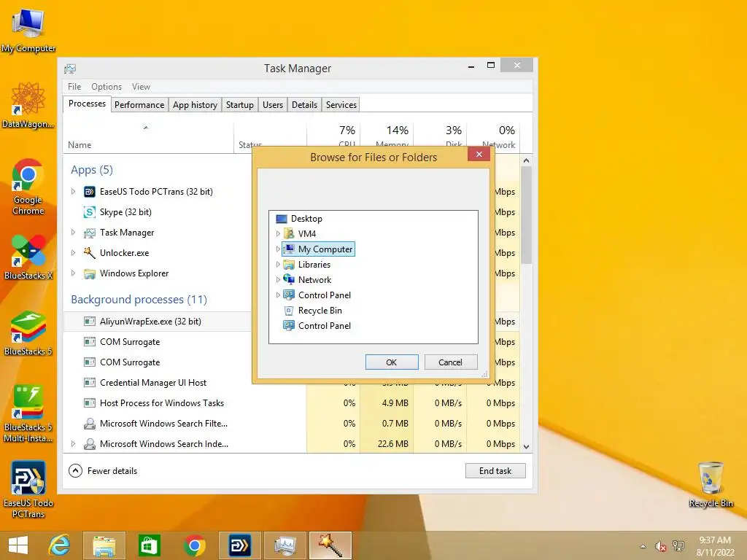Click the End task button
Viewport: 747px width, 560px height.
click(x=495, y=471)
